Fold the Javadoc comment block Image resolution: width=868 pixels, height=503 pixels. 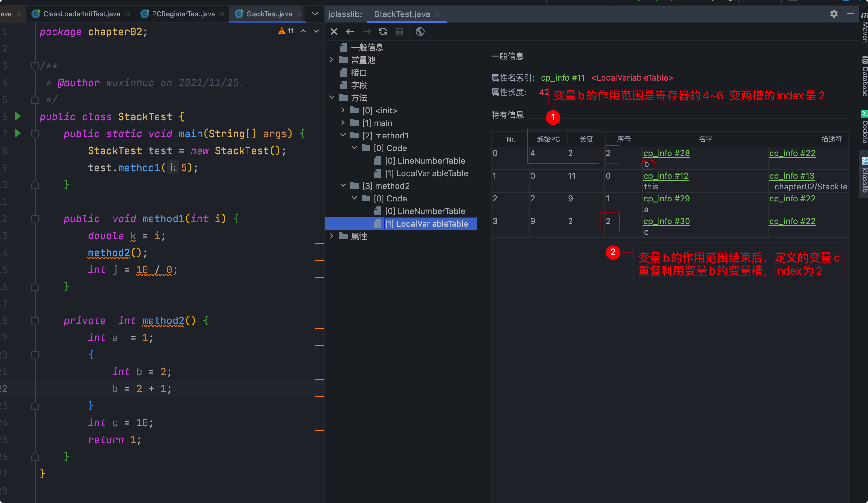point(35,65)
